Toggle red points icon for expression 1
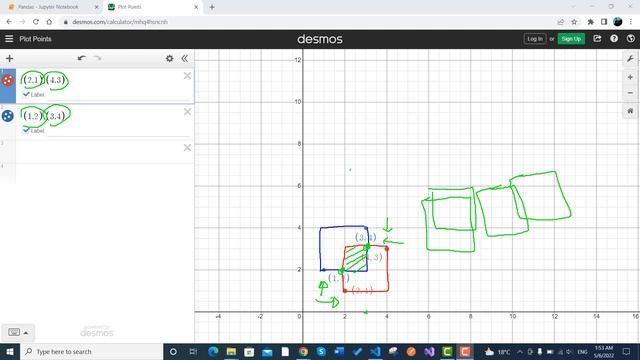 (x=7, y=80)
